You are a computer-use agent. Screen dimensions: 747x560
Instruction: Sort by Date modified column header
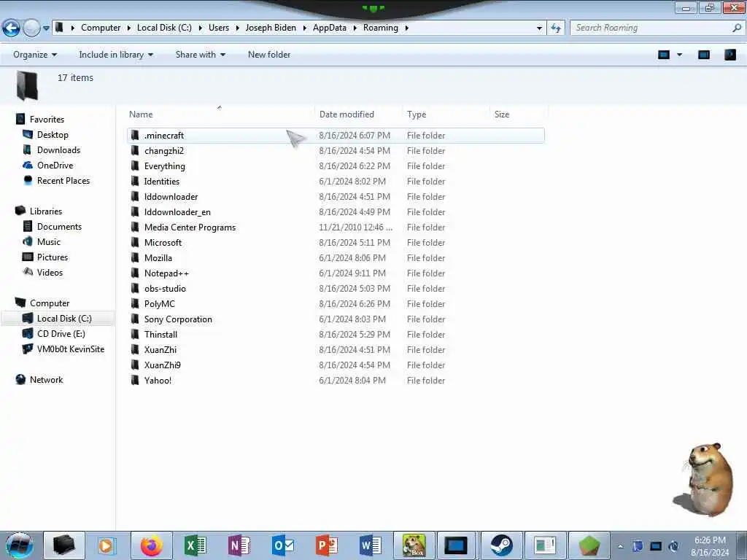coord(347,114)
